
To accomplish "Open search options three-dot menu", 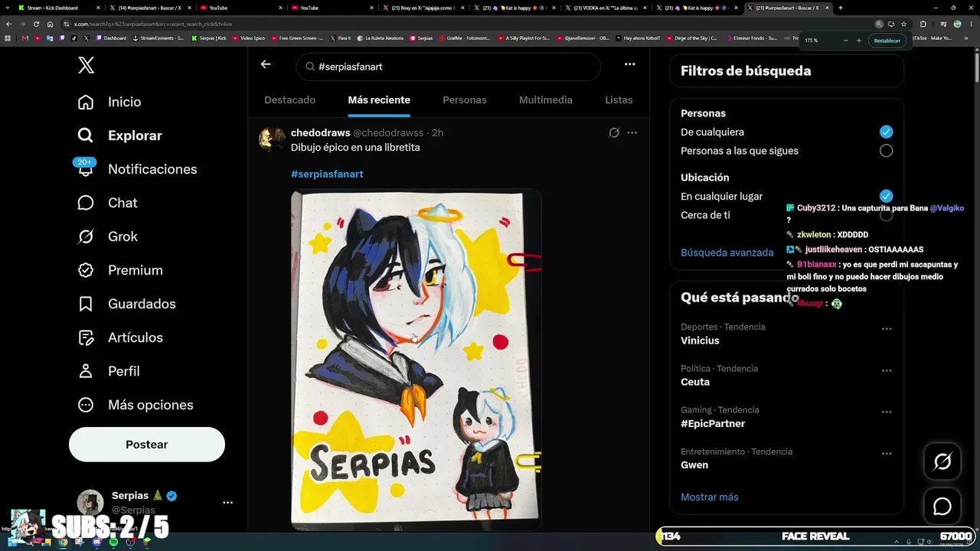I will coord(630,64).
